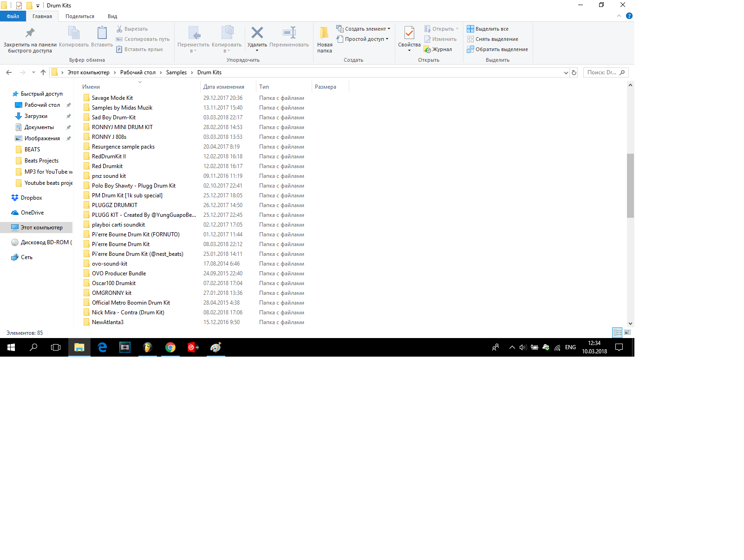Open Microsoft Edge from taskbar

click(x=102, y=347)
